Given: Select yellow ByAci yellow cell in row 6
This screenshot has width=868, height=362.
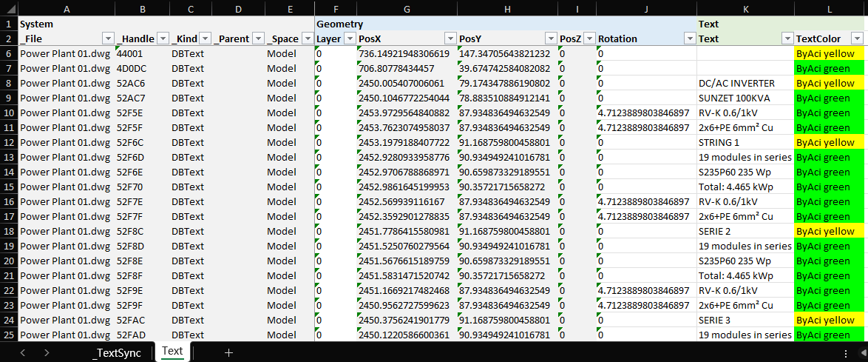Looking at the screenshot, I should tap(830, 53).
